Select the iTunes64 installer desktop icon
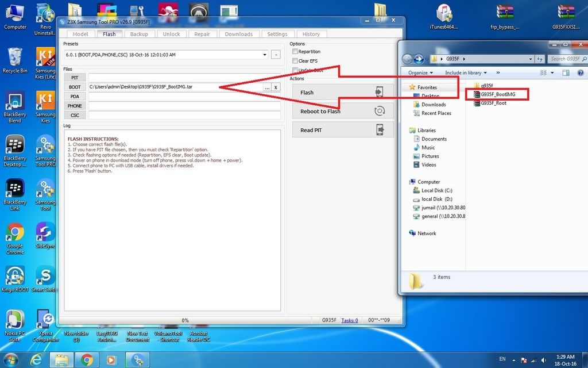This screenshot has height=368, width=588. (444, 17)
